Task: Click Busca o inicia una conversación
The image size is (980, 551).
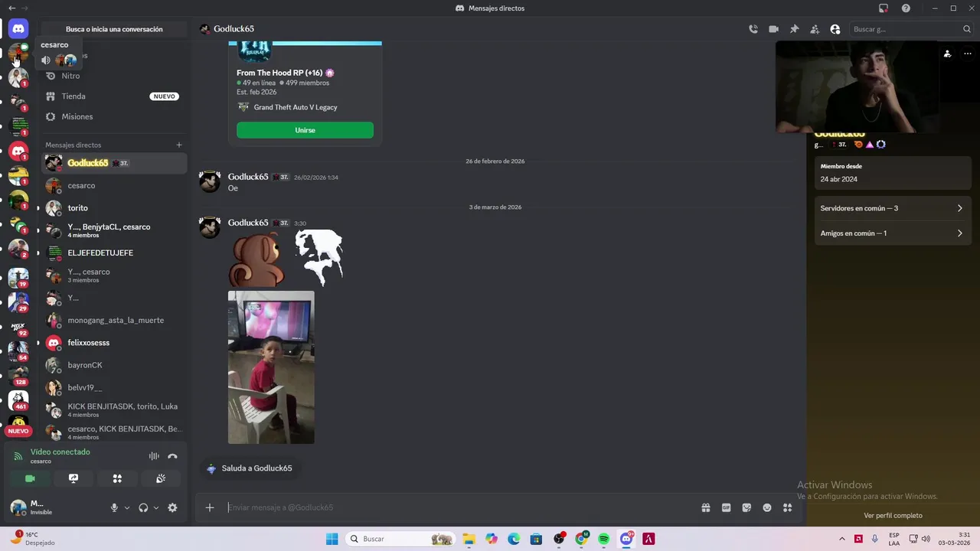Action: pos(114,29)
